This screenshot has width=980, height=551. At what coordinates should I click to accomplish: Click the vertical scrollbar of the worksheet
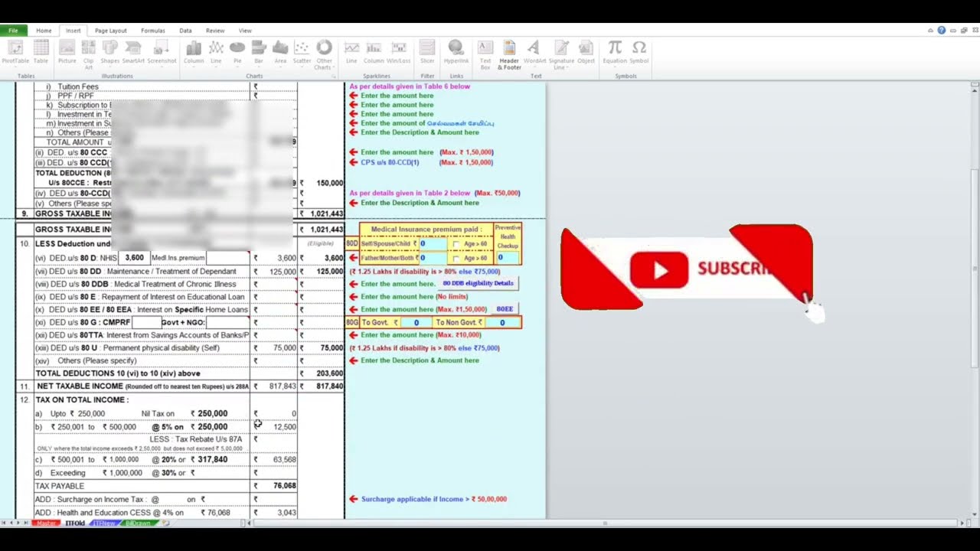(x=975, y=298)
